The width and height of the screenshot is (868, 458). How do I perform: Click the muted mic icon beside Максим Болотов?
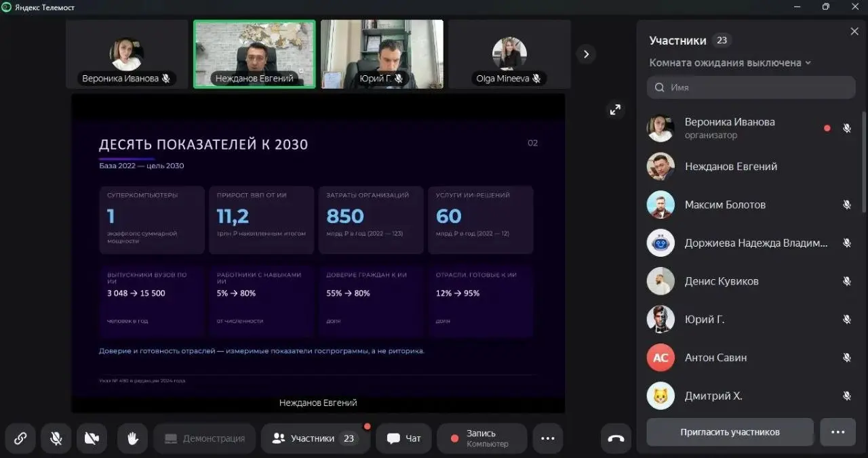click(846, 205)
